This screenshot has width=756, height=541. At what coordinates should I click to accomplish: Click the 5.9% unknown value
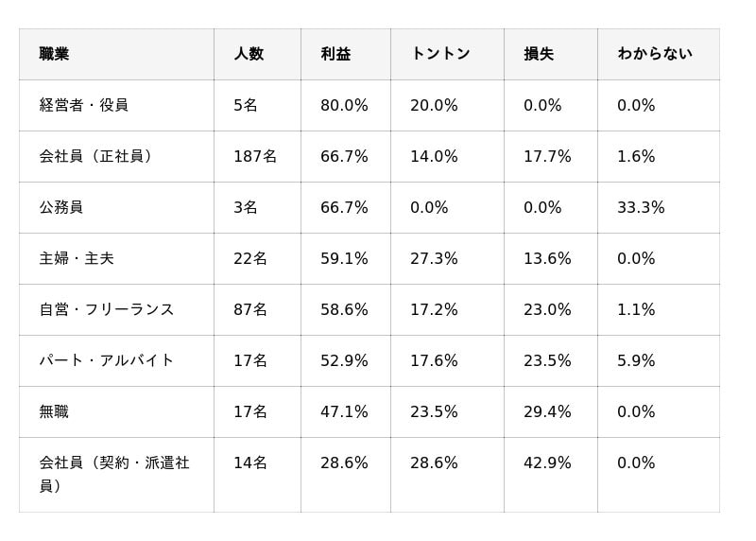pyautogui.click(x=636, y=360)
